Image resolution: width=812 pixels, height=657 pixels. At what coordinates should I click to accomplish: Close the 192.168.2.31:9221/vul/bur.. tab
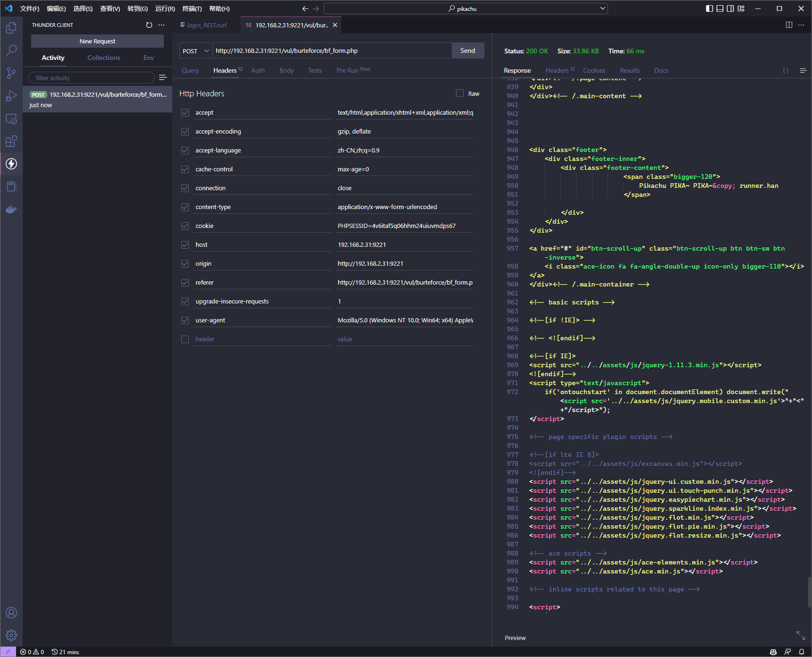click(335, 25)
